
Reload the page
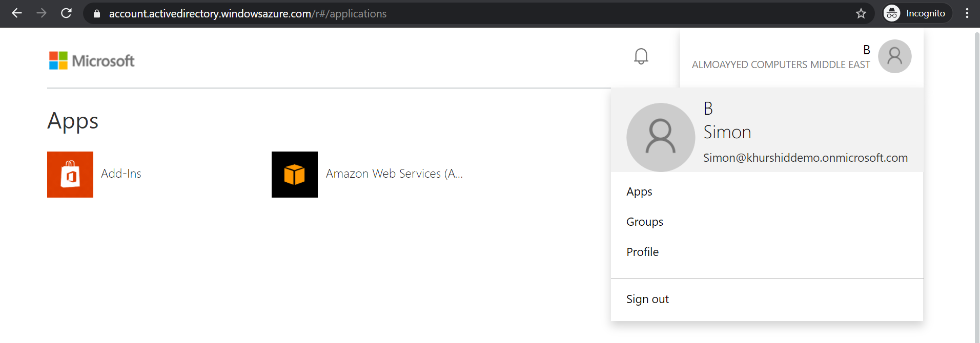66,13
